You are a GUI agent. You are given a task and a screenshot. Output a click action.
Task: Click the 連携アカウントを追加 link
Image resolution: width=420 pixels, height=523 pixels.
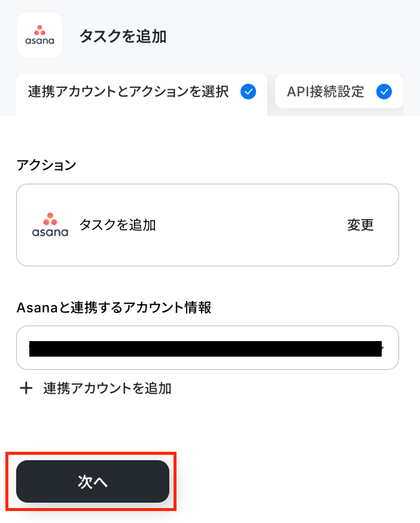pyautogui.click(x=107, y=388)
